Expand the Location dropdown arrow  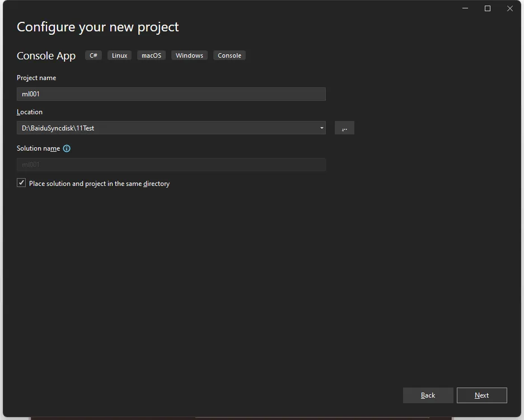click(x=321, y=128)
